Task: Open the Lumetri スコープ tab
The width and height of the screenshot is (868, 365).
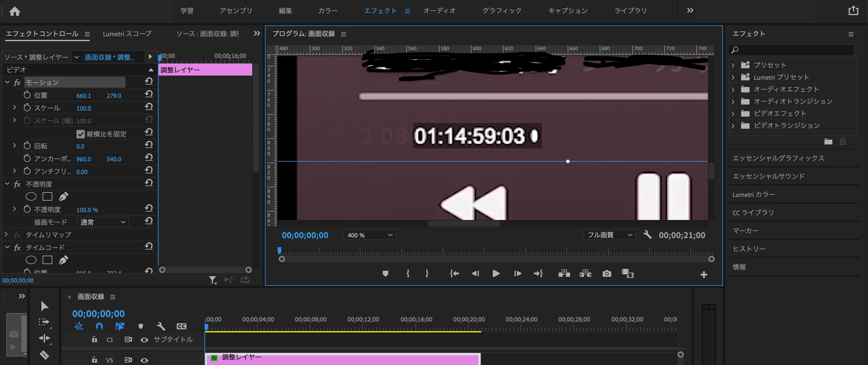Action: (127, 34)
